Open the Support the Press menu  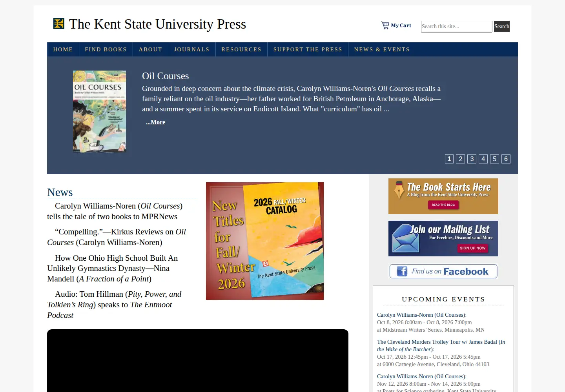[x=308, y=49]
